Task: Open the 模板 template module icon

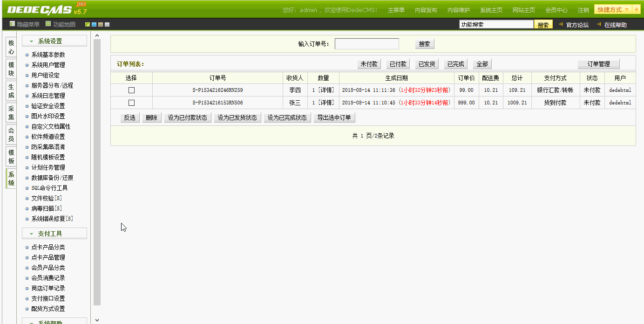Action: point(10,156)
